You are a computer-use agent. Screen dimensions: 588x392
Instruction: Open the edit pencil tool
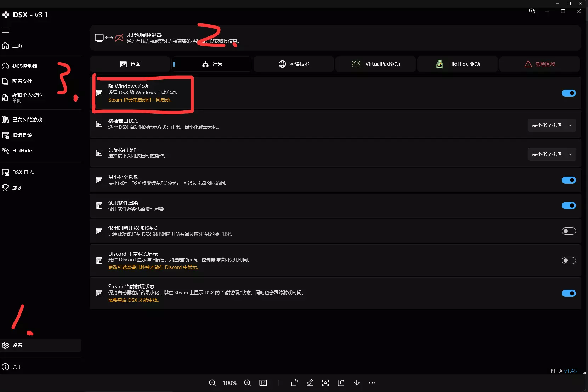click(310, 383)
